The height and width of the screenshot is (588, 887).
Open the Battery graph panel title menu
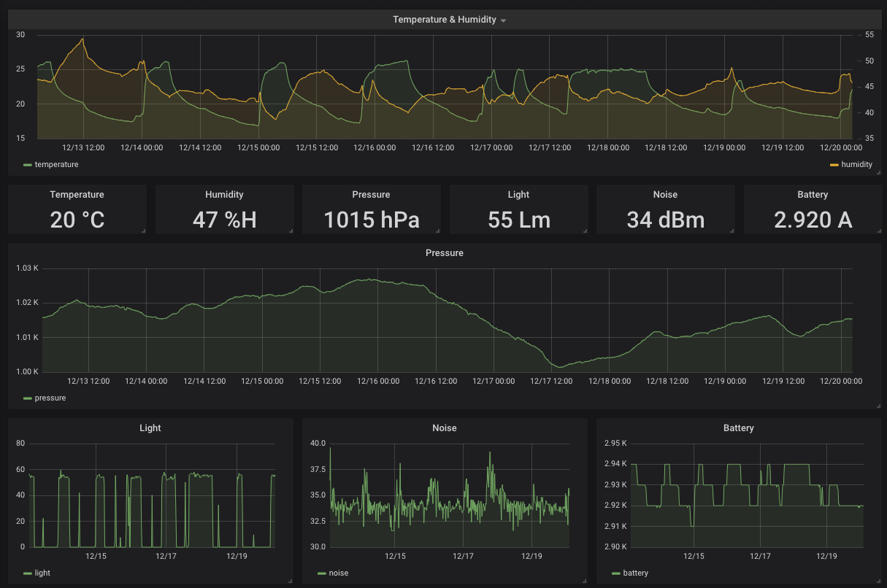pyautogui.click(x=738, y=428)
